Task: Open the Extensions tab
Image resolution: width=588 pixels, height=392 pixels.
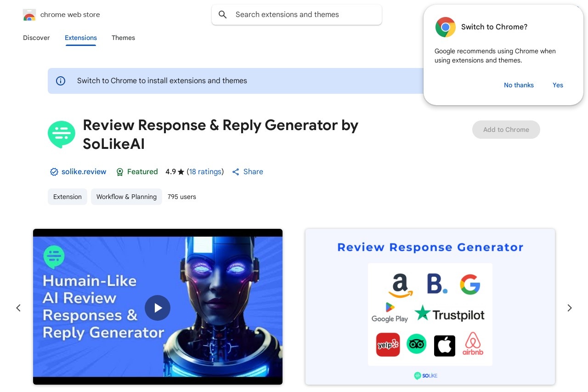Action: (x=81, y=38)
